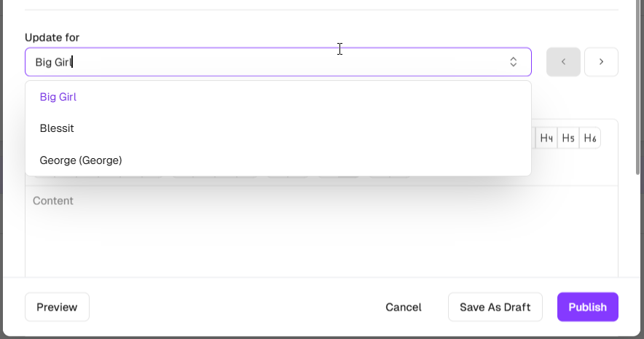The image size is (644, 339).
Task: Toggle the Update for combobox chevron
Action: point(514,62)
